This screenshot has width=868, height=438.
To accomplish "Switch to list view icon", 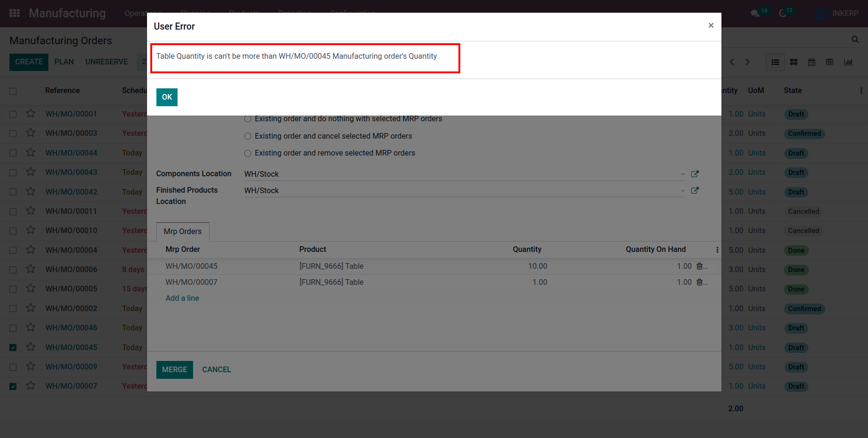I will [775, 62].
